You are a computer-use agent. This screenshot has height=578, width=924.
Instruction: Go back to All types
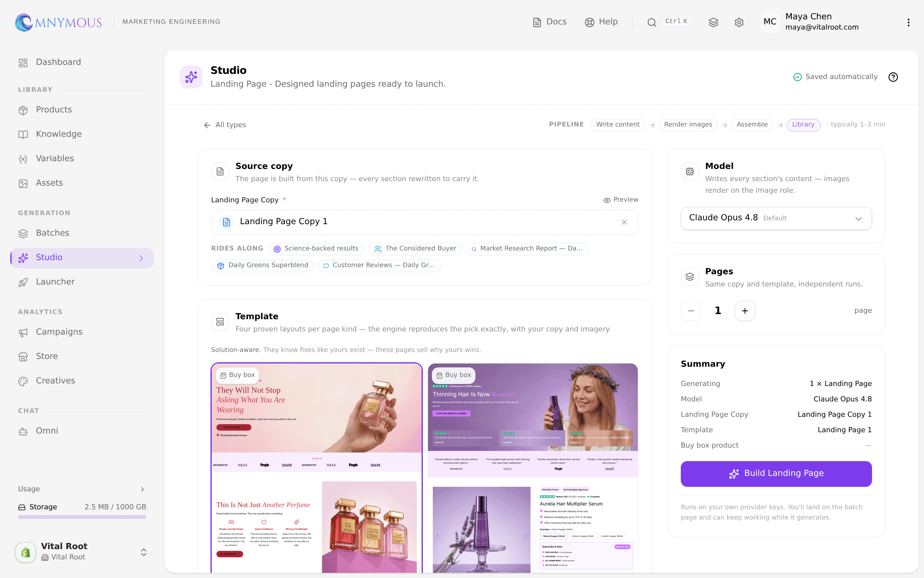click(225, 125)
